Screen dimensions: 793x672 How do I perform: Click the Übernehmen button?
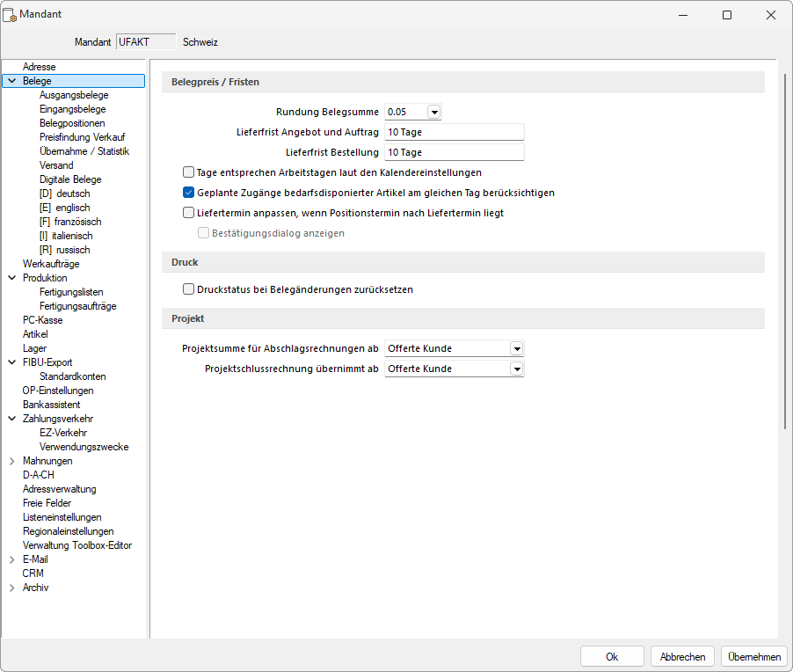[753, 657]
